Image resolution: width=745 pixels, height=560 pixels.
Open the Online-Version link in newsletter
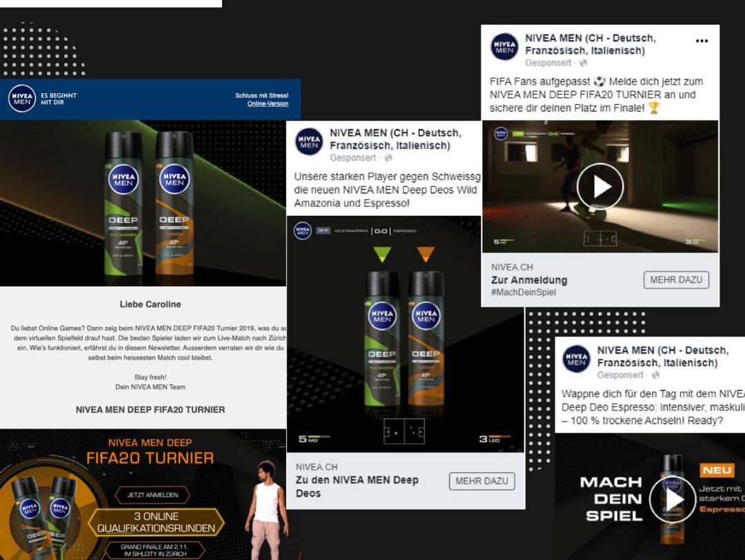(268, 104)
